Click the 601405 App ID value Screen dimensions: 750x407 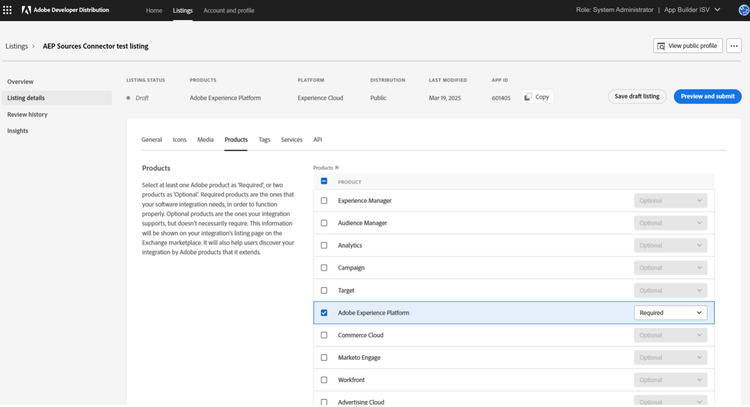501,98
